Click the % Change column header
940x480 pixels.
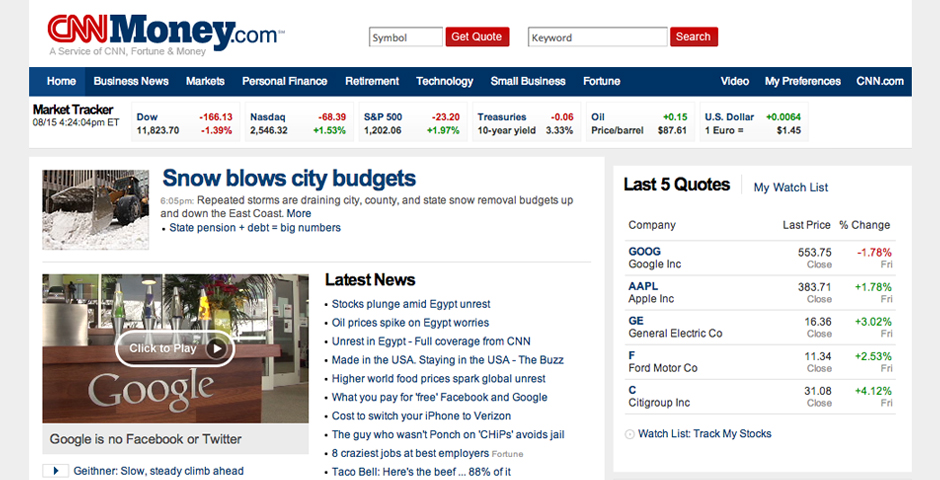(x=864, y=225)
